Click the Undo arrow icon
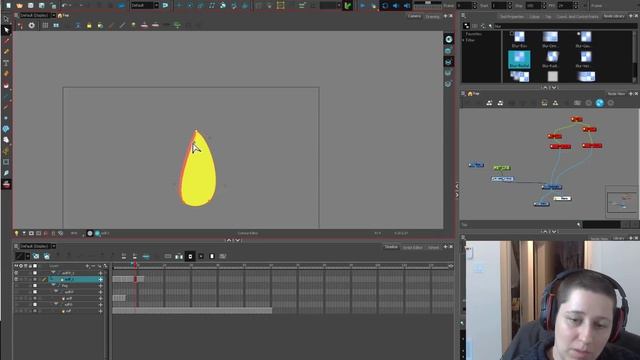This screenshot has width=640, height=360. click(64, 6)
